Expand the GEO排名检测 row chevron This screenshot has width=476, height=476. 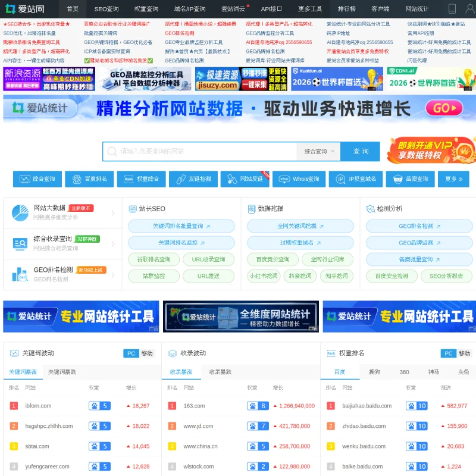coord(113,275)
